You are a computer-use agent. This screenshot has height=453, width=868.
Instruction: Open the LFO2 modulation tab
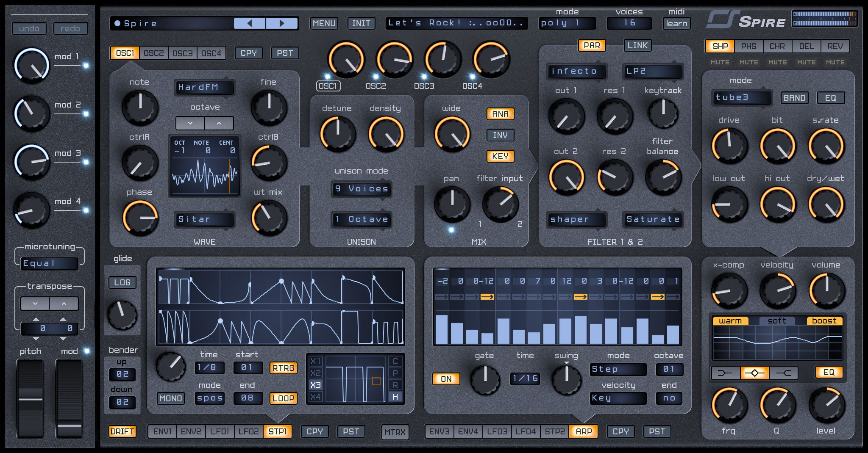(248, 431)
